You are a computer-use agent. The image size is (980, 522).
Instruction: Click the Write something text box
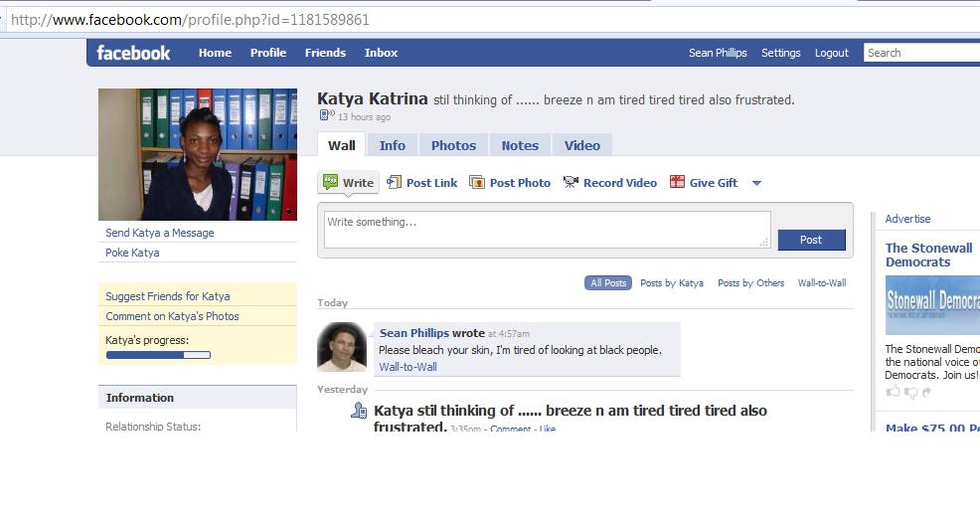pos(547,229)
